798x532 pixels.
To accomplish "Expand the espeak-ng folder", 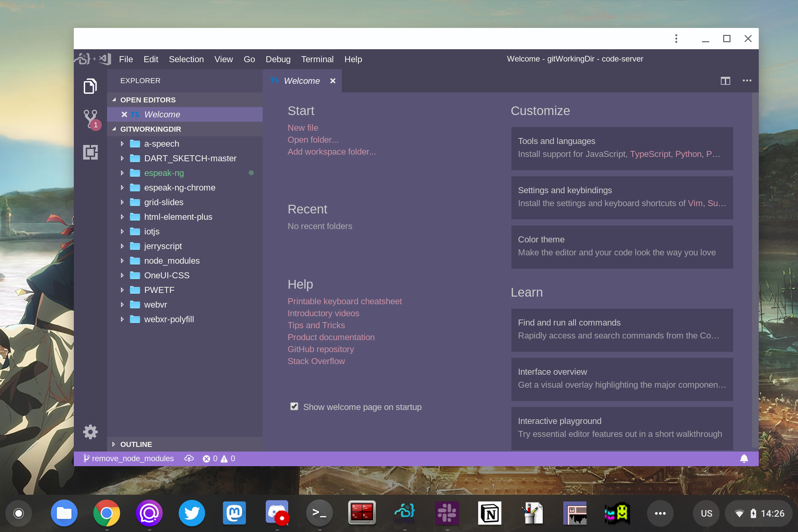I will 164,173.
